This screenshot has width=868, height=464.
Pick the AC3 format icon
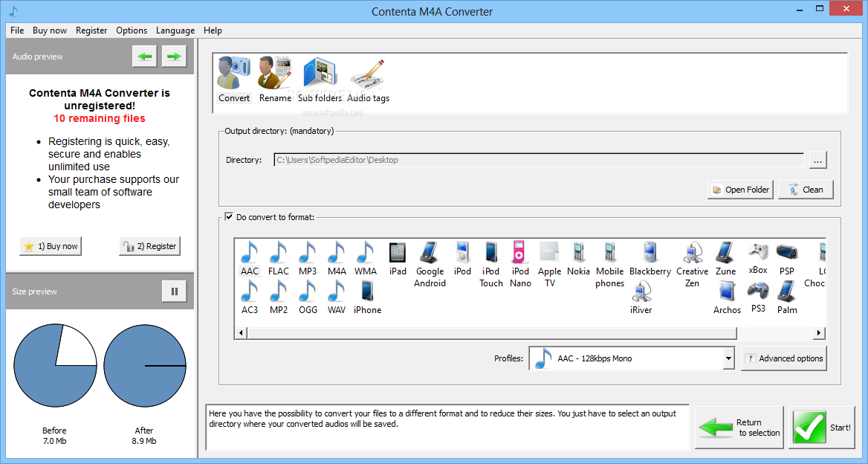[250, 297]
